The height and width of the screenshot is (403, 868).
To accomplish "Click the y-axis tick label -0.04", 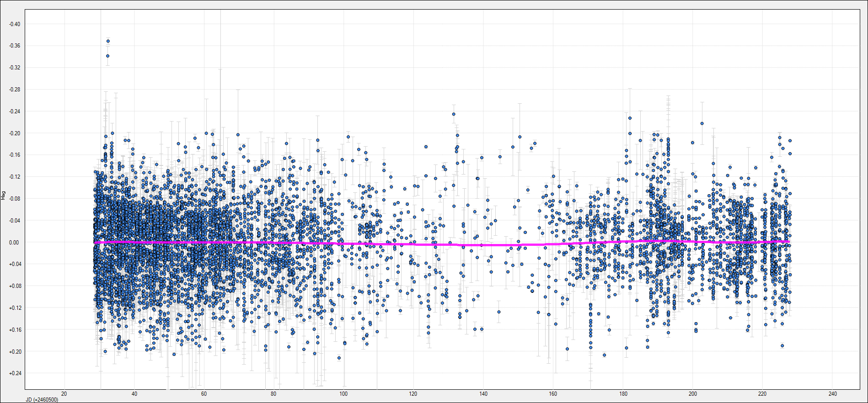I will pos(15,221).
